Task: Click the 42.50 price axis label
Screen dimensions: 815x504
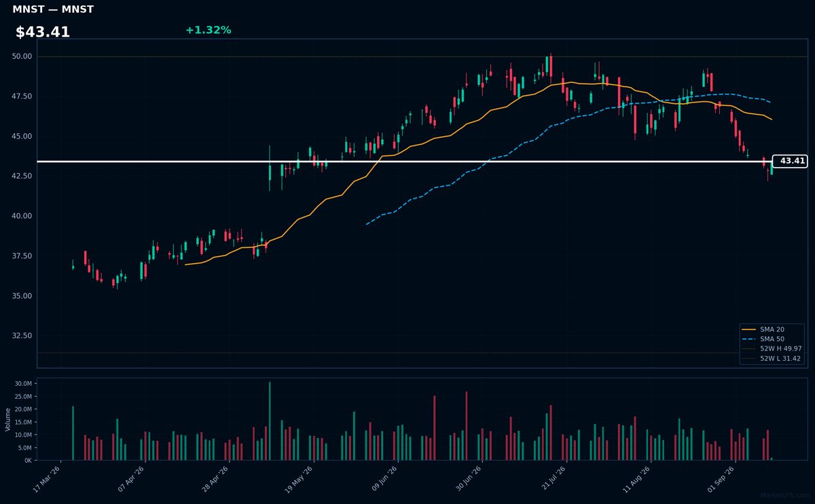Action: coord(22,176)
